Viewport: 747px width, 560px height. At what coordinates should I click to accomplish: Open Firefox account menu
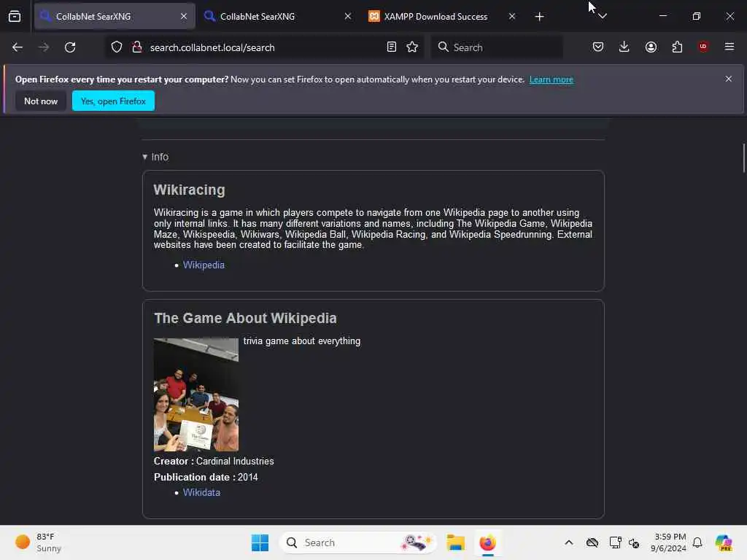(x=651, y=47)
